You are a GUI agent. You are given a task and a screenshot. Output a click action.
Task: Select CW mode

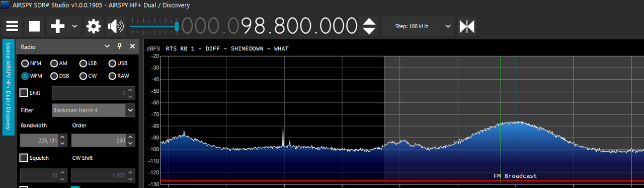click(x=88, y=76)
